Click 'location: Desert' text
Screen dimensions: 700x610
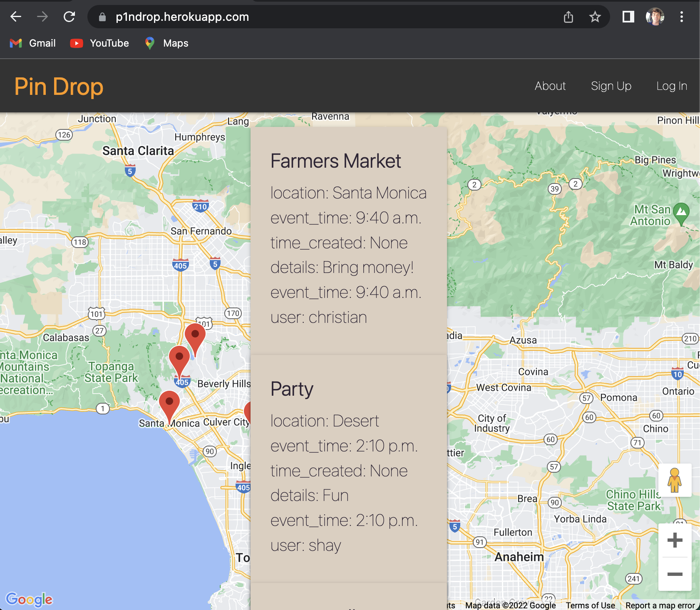pyautogui.click(x=325, y=421)
